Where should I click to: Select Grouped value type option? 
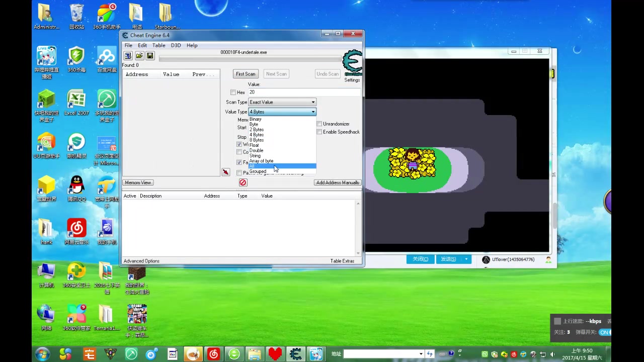click(x=282, y=171)
